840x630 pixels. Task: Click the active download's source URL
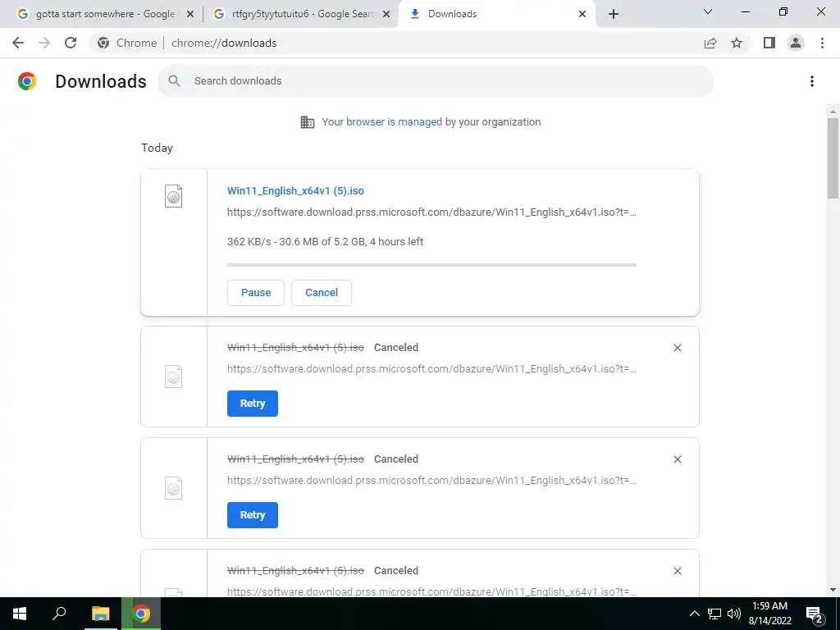tap(431, 212)
